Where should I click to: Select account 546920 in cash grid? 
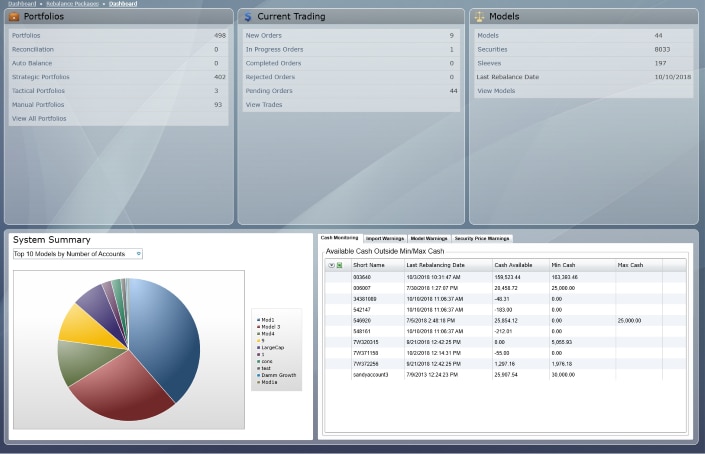[x=505, y=320]
